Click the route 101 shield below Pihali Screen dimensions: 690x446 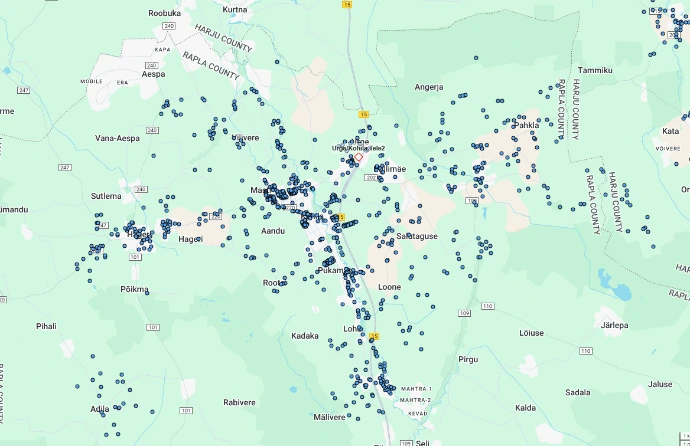click(153, 327)
